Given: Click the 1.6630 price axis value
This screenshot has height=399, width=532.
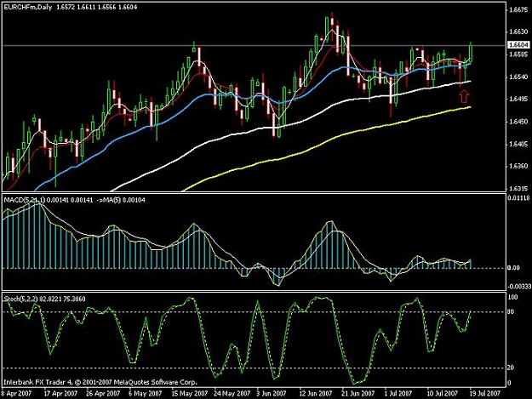Looking at the screenshot, I should 518,31.
